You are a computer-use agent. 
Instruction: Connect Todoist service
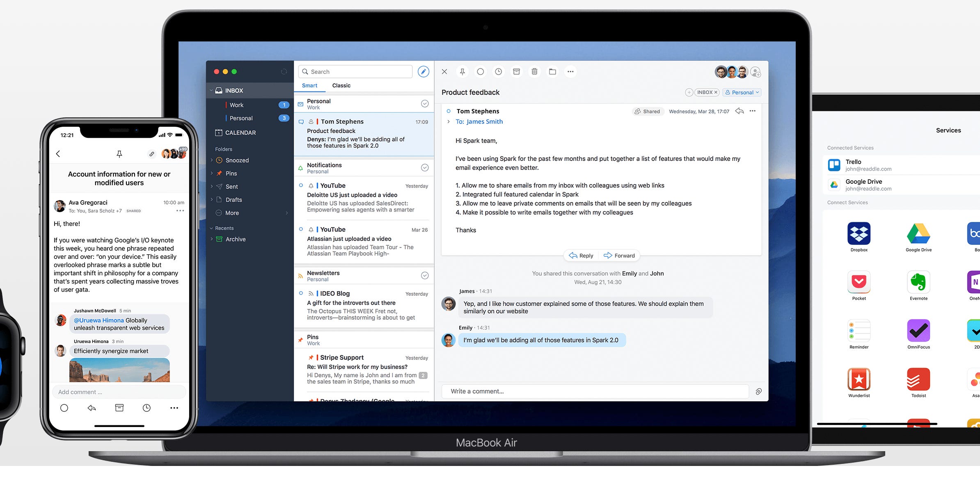pyautogui.click(x=918, y=383)
